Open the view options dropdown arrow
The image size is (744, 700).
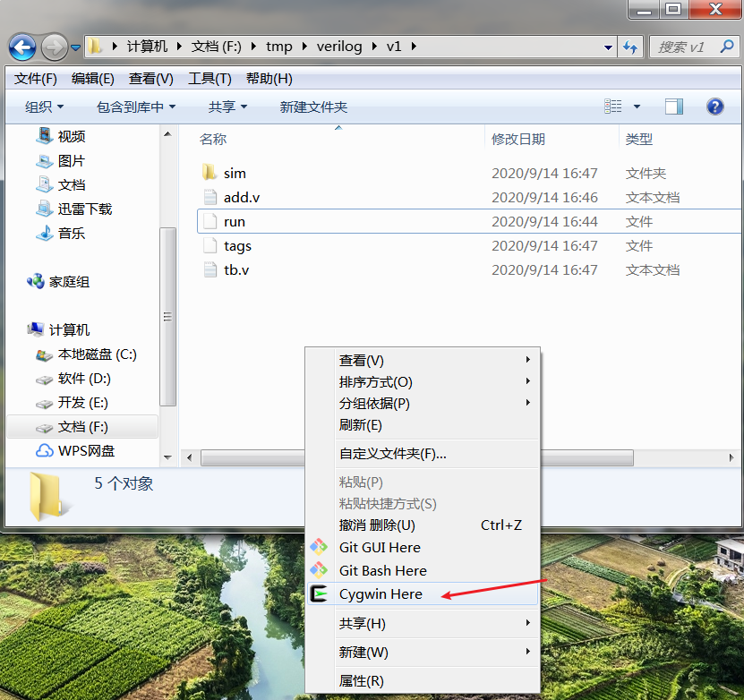tap(637, 107)
